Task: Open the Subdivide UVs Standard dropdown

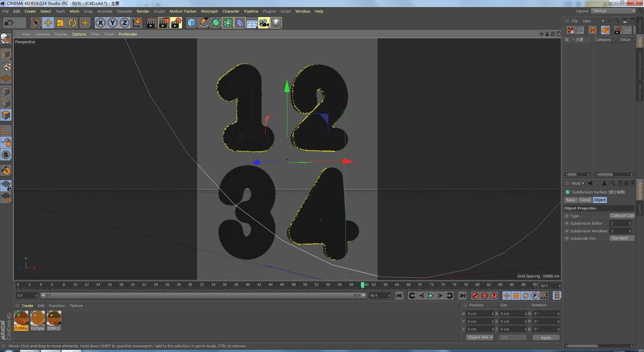Action: point(622,238)
